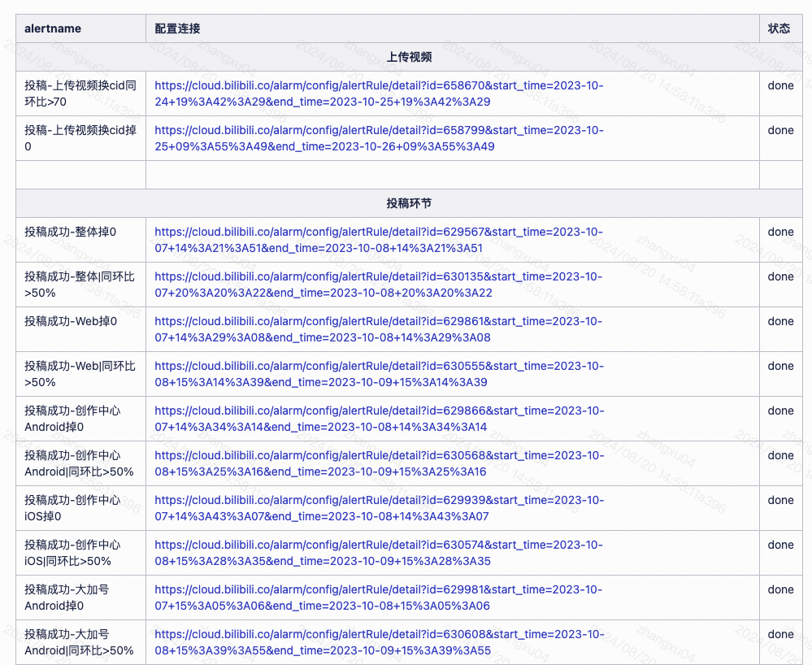Open alert rule link with id=630555

379,374
